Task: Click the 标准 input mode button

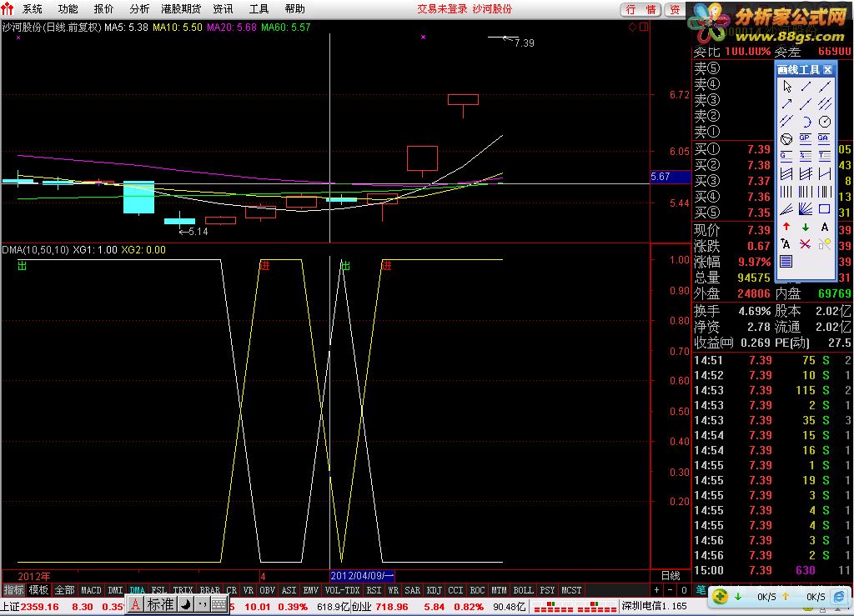Action: tap(161, 604)
